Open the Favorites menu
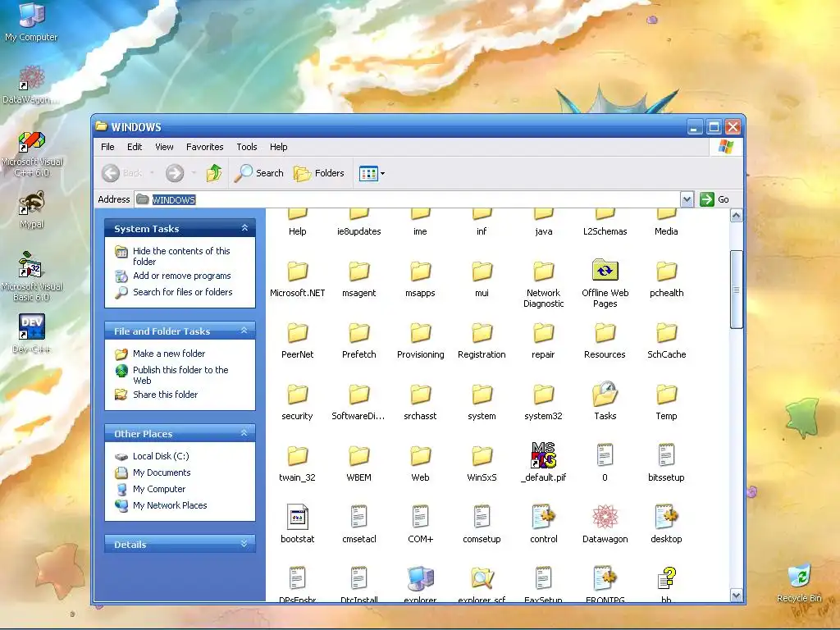This screenshot has width=840, height=630. click(204, 147)
